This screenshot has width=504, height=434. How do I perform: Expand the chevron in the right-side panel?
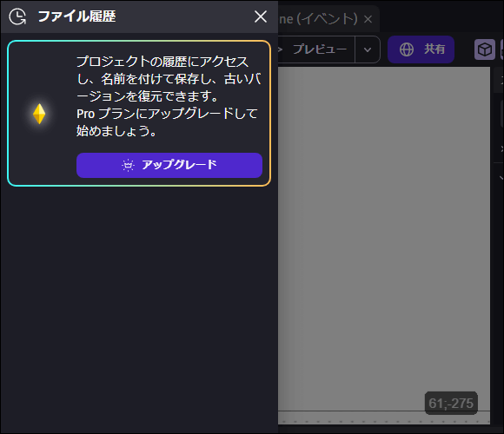(501, 177)
